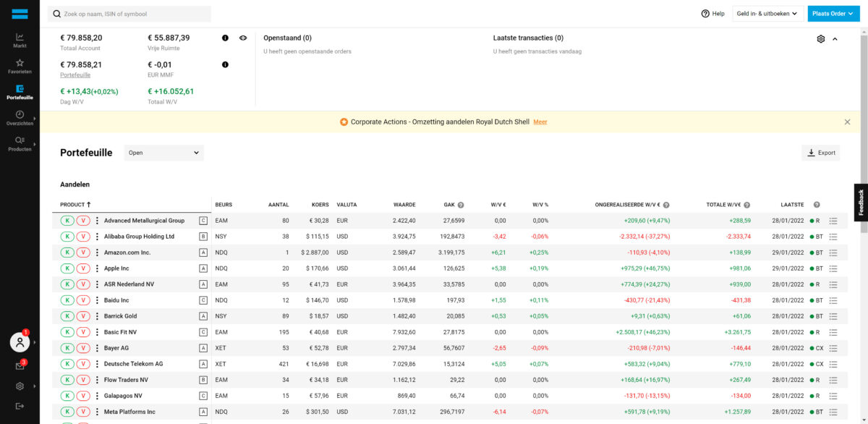Dismiss the Corporate Actions banner
868x424 pixels.
[x=847, y=122]
